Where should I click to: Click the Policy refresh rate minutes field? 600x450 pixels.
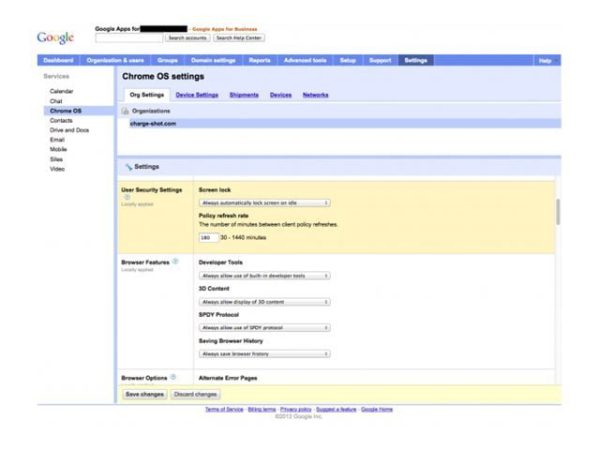pos(208,238)
